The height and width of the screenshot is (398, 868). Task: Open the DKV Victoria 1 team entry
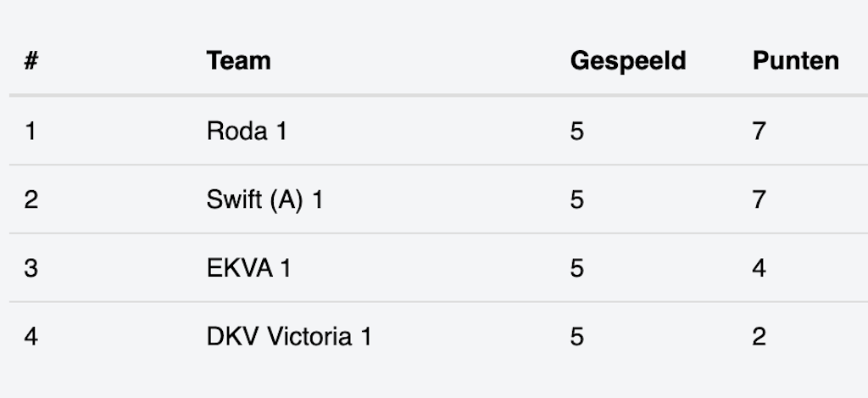coord(288,337)
